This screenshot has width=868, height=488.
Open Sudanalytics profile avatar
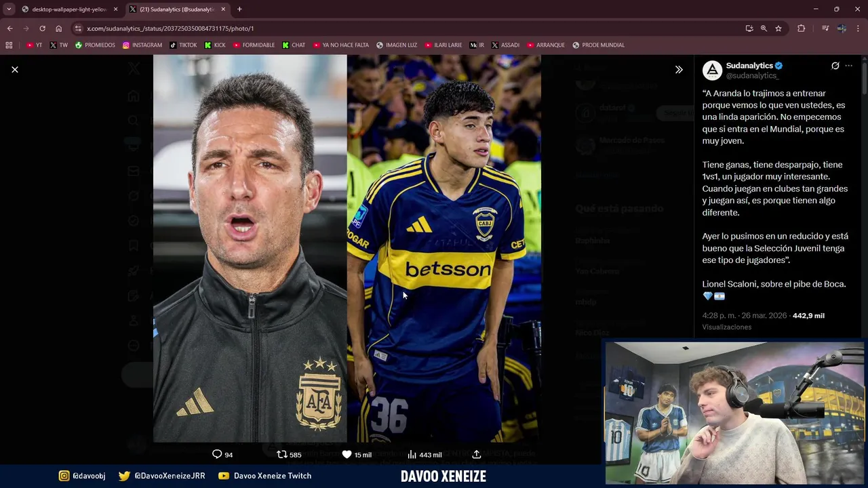tap(712, 70)
